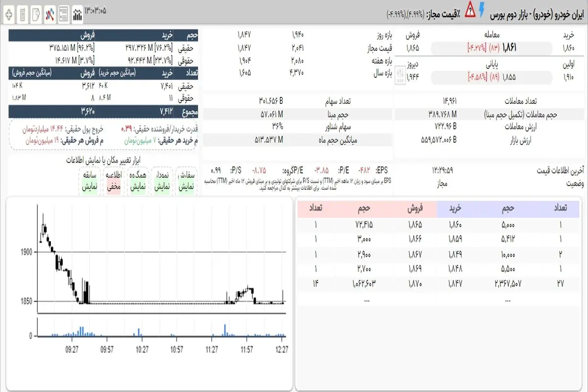Click buy price 1,859 in order book
588x392 pixels.
pyautogui.click(x=456, y=239)
